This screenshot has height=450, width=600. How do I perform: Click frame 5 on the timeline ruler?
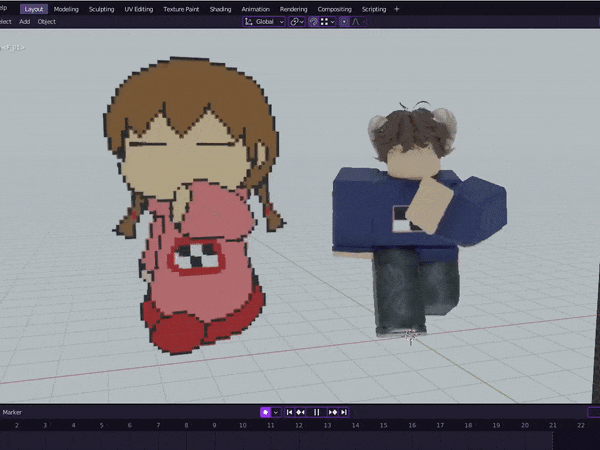click(x=101, y=425)
